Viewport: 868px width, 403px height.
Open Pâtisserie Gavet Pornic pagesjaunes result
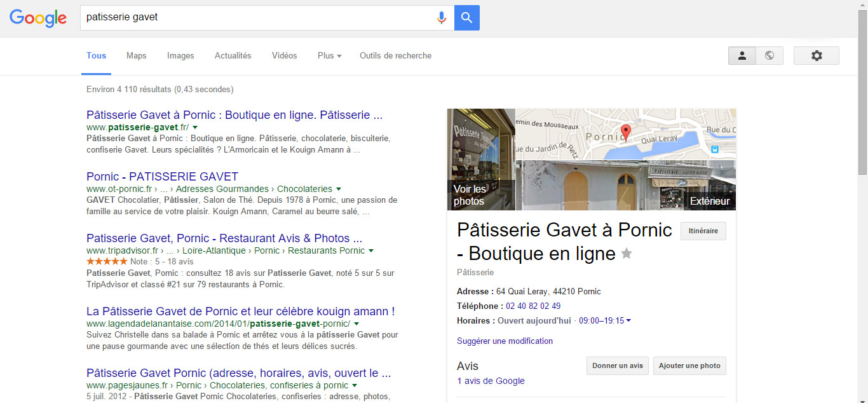click(x=238, y=372)
